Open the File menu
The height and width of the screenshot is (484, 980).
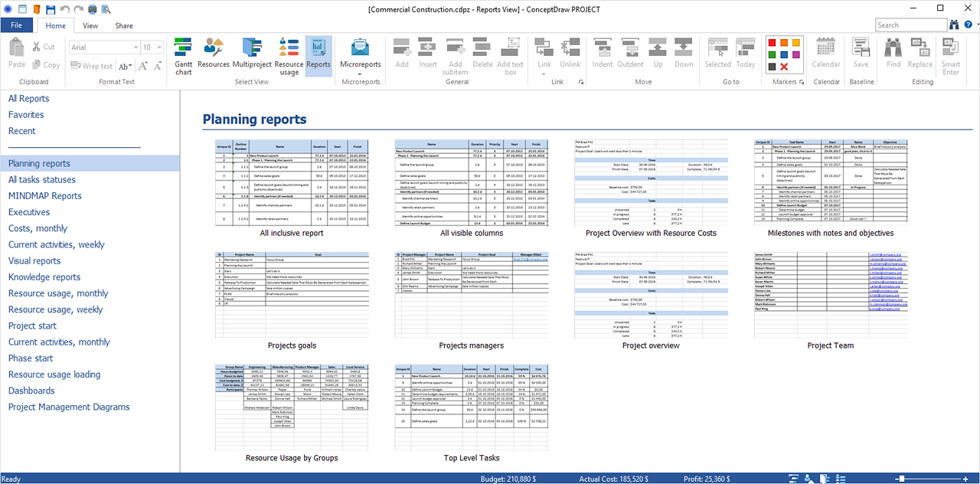tap(16, 25)
